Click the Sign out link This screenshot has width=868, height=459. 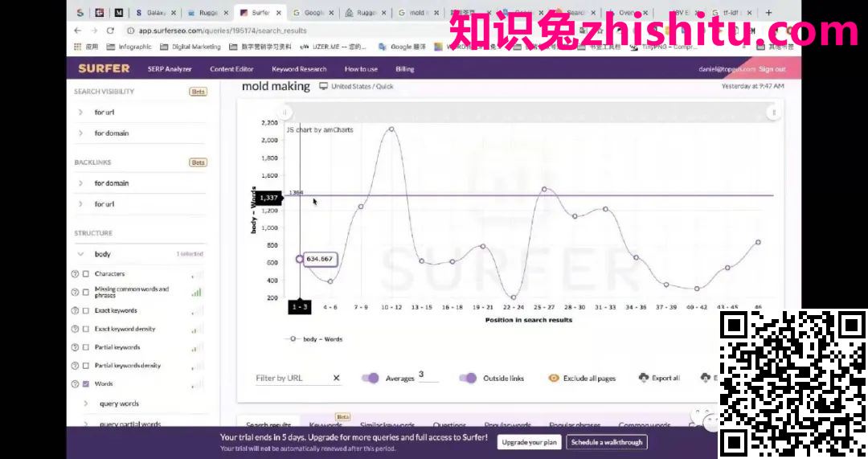772,69
